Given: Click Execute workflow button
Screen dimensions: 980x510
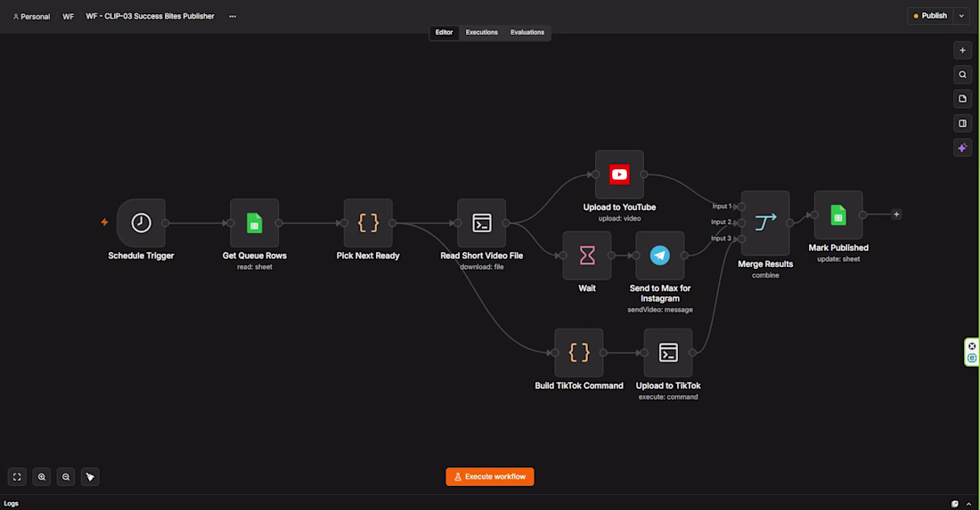Looking at the screenshot, I should [490, 477].
